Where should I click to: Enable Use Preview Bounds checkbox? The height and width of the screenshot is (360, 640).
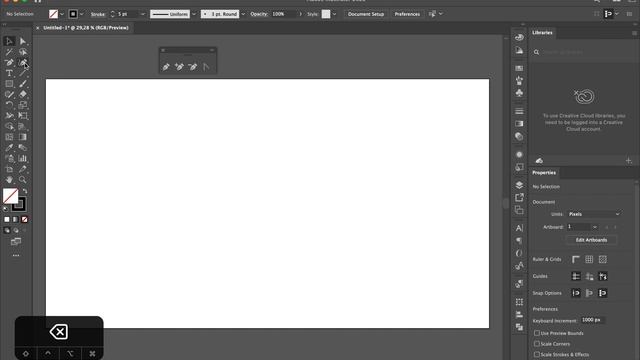[x=537, y=333]
